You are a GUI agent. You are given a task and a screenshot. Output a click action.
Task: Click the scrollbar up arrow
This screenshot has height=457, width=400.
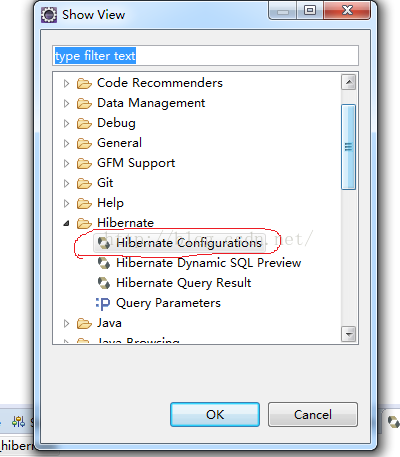(349, 82)
